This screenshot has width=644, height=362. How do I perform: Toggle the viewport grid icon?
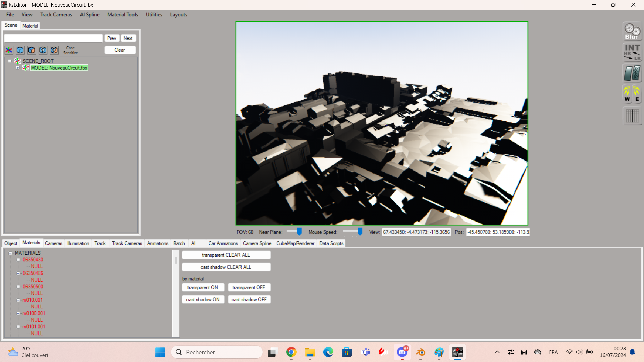pyautogui.click(x=632, y=116)
